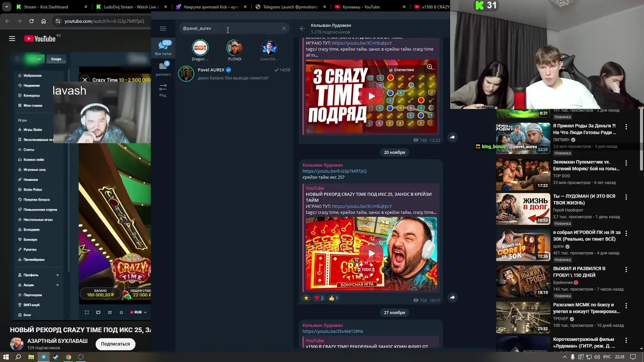Expand the 'Акции' sidebar item
Viewport: 644px width, 362px height.
pos(38,285)
